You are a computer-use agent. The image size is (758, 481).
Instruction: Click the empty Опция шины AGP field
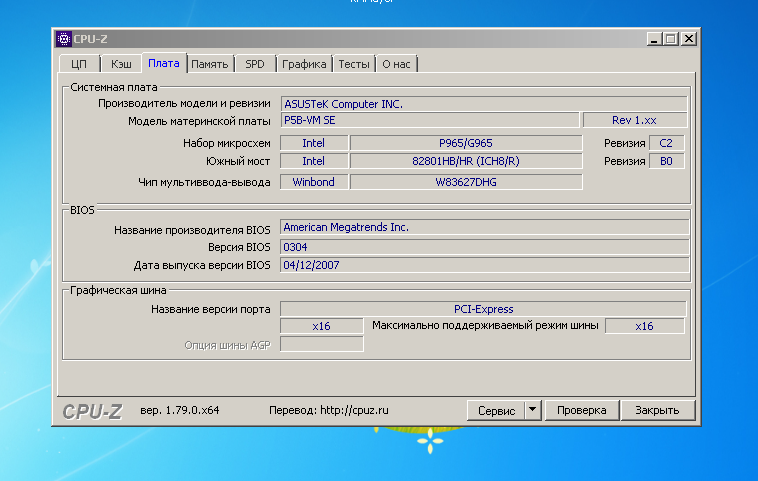pos(321,344)
